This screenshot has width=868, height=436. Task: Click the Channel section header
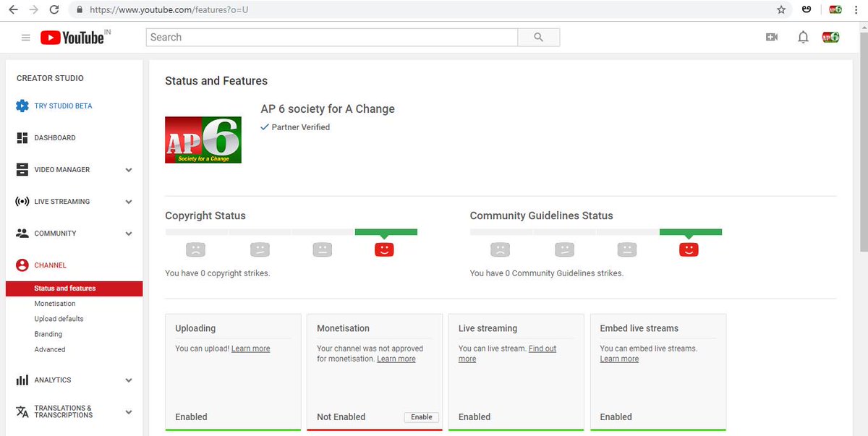(x=51, y=265)
